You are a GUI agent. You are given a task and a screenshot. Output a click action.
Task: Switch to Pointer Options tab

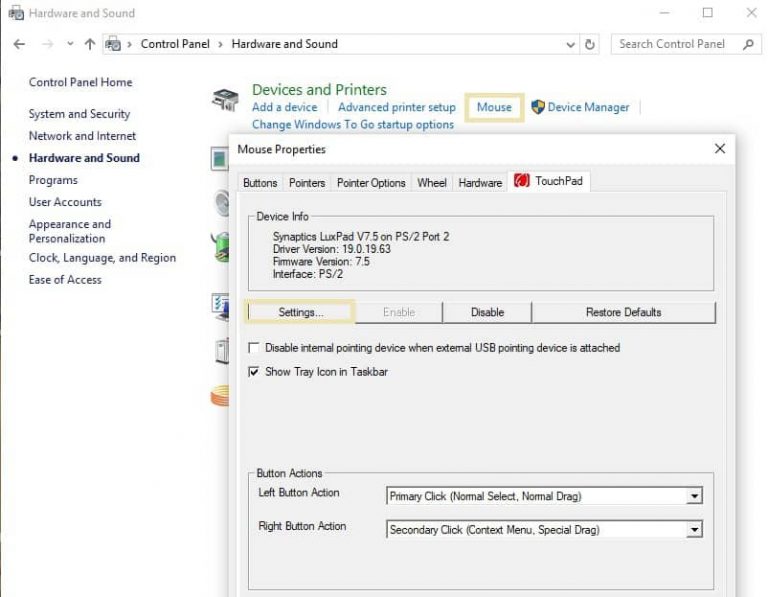pos(371,183)
